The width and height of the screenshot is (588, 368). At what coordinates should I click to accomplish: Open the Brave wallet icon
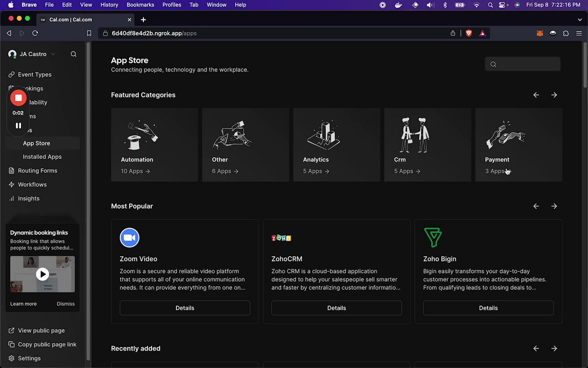tap(553, 33)
